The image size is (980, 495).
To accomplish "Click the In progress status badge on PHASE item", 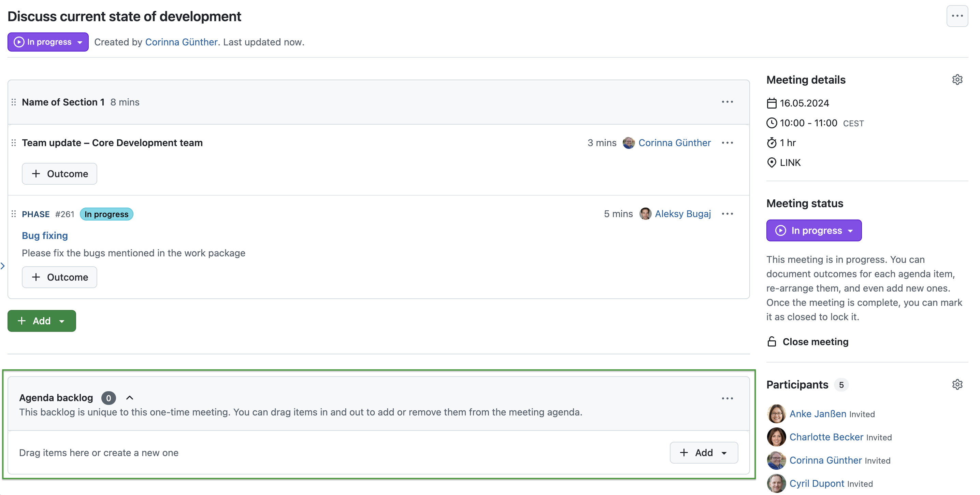I will click(x=106, y=214).
